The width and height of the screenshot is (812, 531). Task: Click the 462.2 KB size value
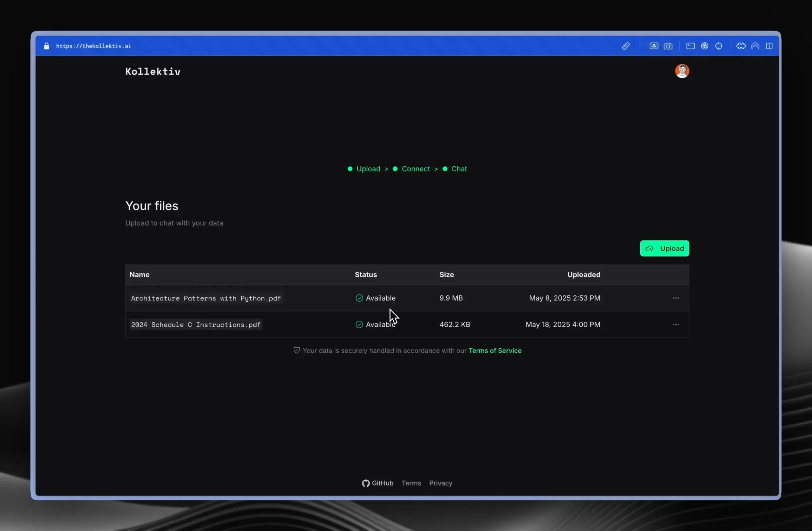(455, 324)
